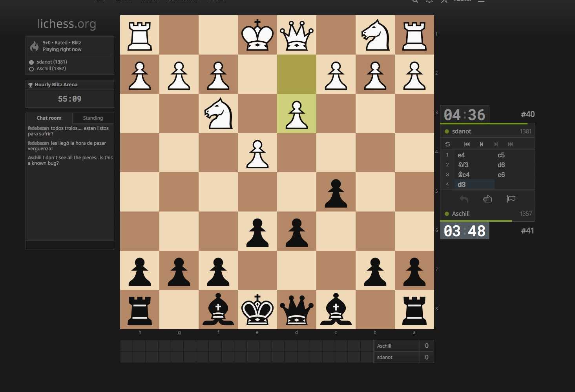
Task: Jump to the first move
Action: pos(467,144)
